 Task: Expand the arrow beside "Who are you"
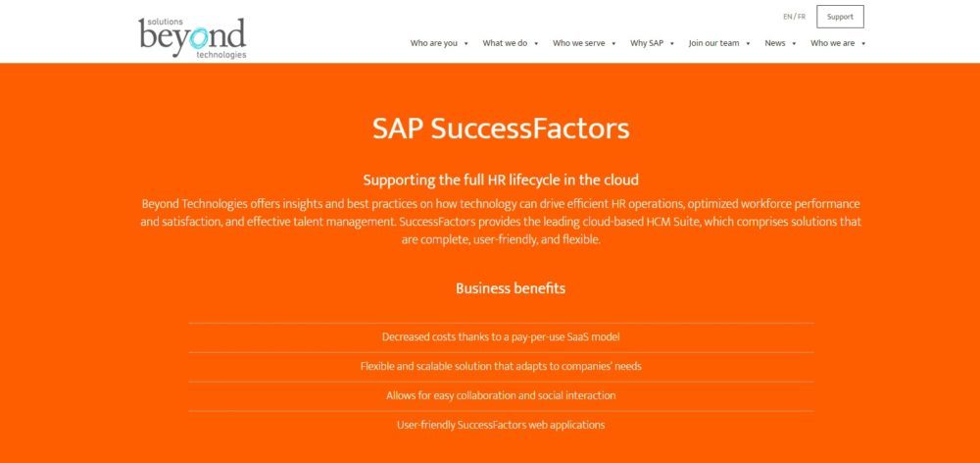tap(466, 43)
